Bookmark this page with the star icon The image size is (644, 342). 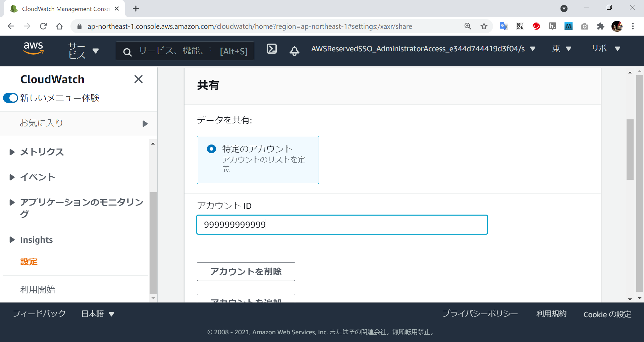(484, 26)
